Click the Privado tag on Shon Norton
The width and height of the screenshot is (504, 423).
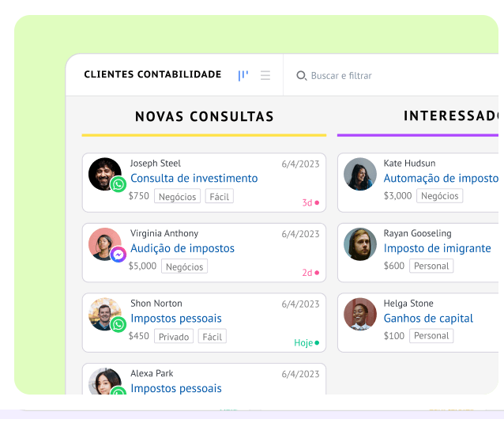point(174,337)
